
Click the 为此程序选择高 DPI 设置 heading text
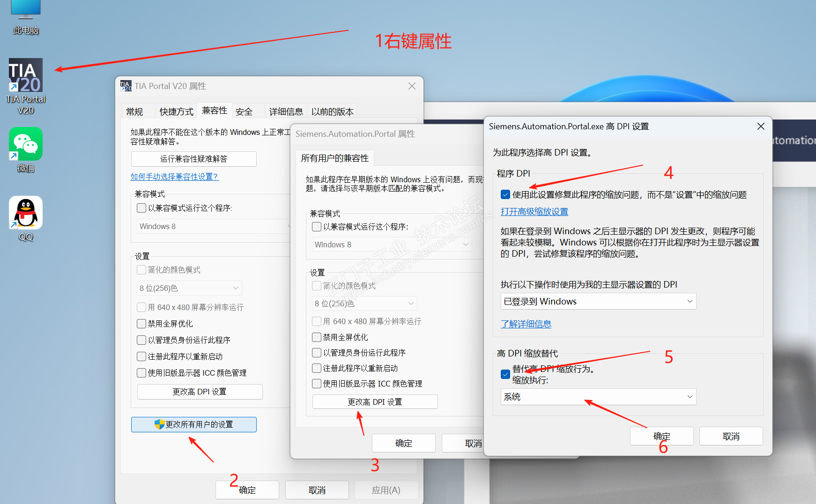(542, 153)
